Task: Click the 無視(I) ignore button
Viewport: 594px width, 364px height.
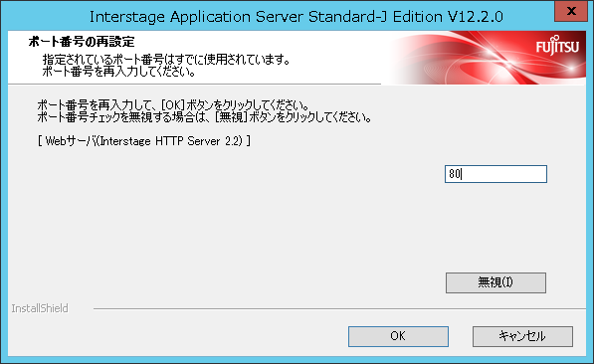Action: 495,282
